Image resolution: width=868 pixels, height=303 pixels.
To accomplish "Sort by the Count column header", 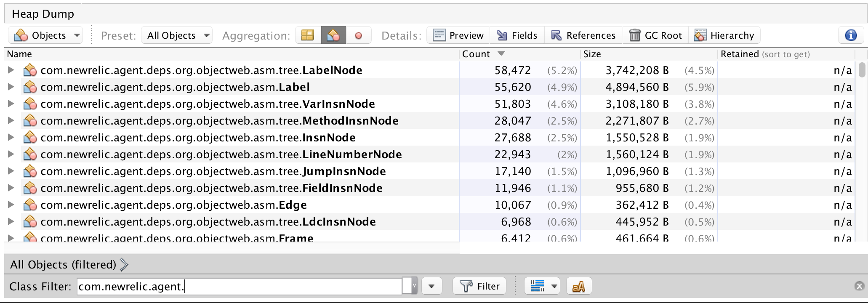I will [x=520, y=54].
